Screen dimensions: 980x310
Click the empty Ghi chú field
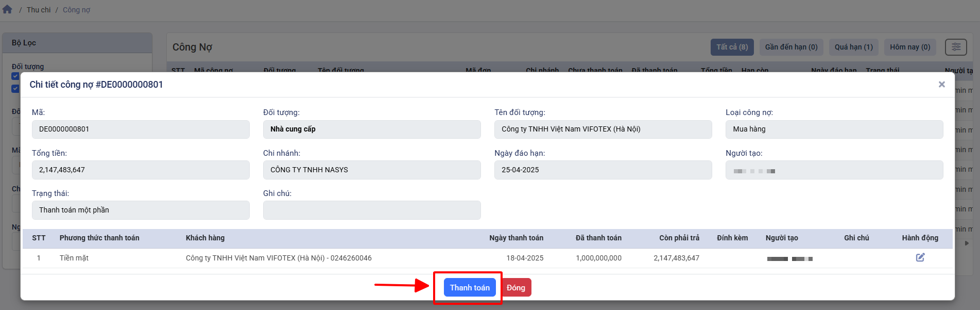[x=372, y=210]
